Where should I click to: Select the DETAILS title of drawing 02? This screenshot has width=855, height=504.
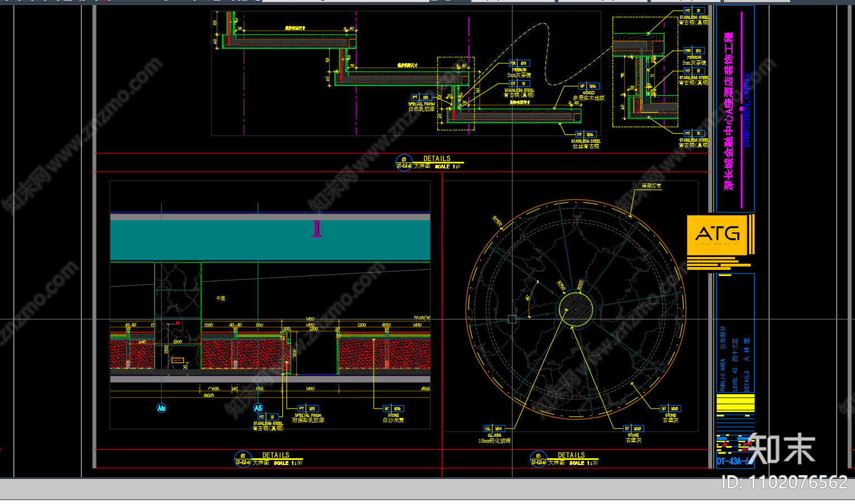[x=276, y=455]
